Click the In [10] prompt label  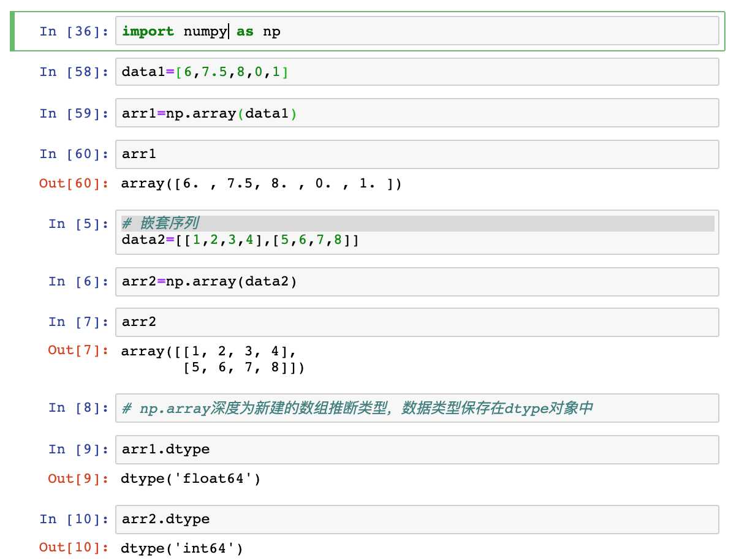point(74,519)
